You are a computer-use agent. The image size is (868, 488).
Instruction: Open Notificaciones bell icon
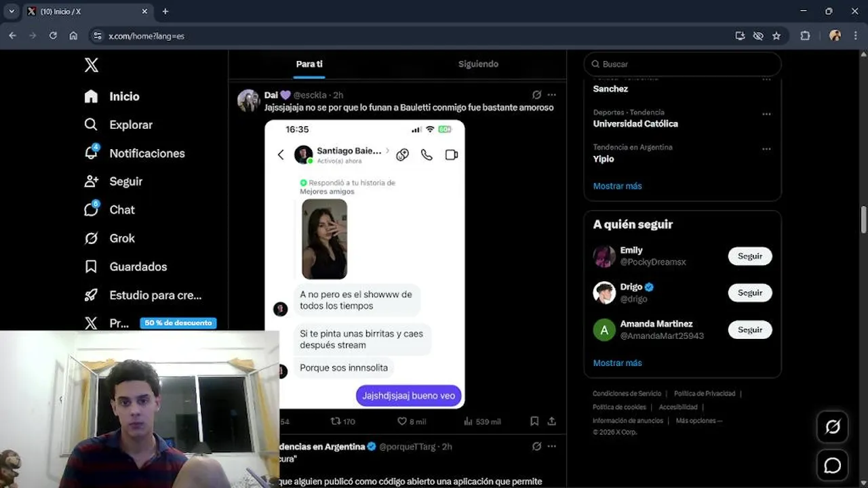(91, 152)
